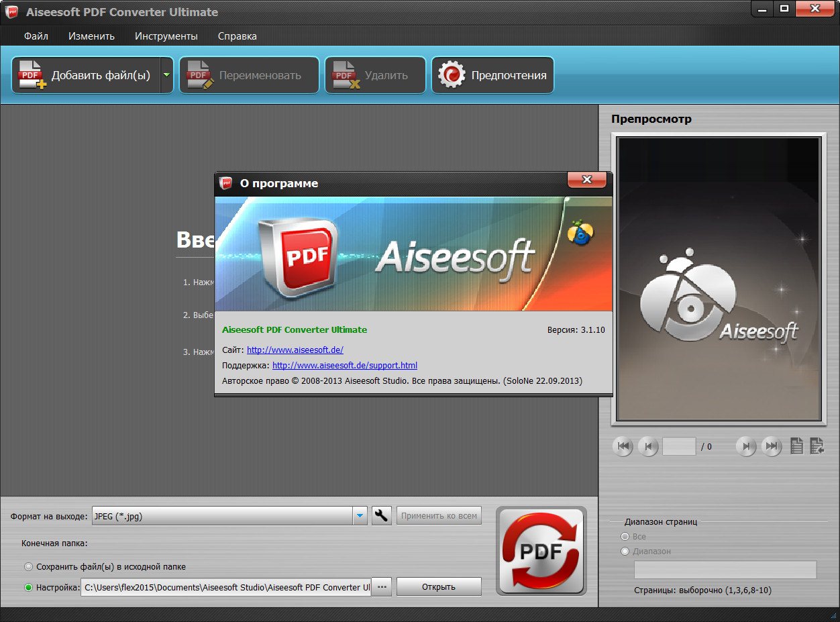
Task: Select the Диапазон page range radio
Action: coord(625,551)
